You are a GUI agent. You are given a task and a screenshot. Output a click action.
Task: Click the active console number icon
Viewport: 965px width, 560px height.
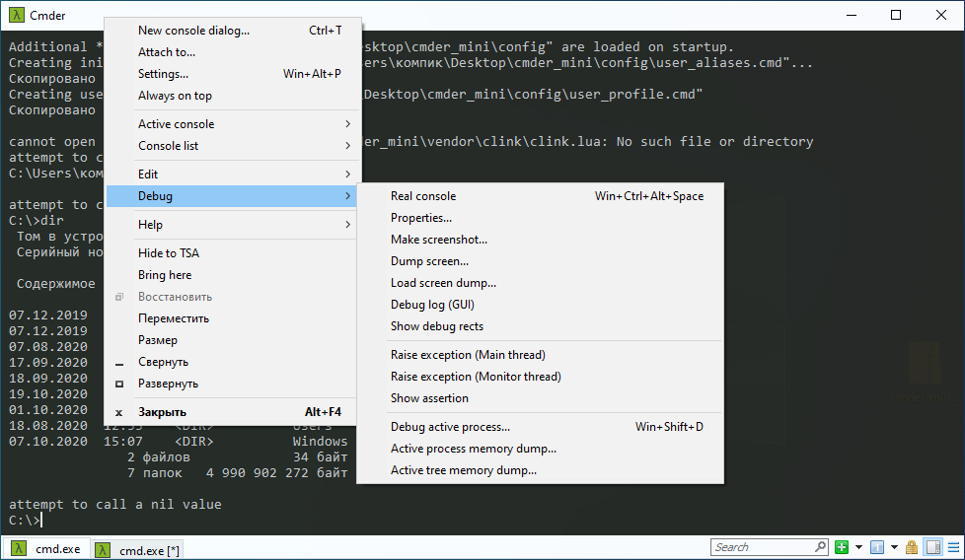[878, 547]
